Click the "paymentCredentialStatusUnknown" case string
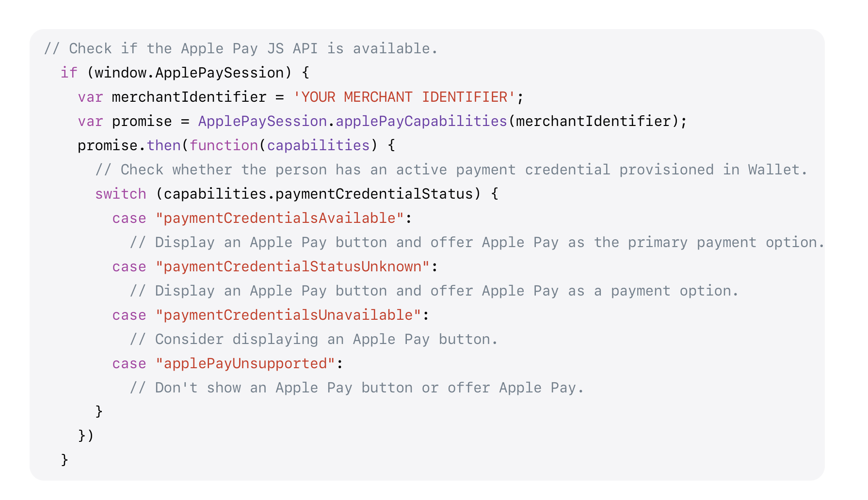 [292, 266]
